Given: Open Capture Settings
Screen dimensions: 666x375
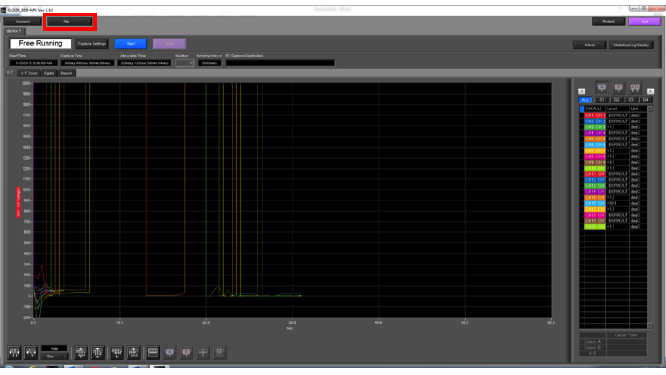Looking at the screenshot, I should pyautogui.click(x=92, y=44).
